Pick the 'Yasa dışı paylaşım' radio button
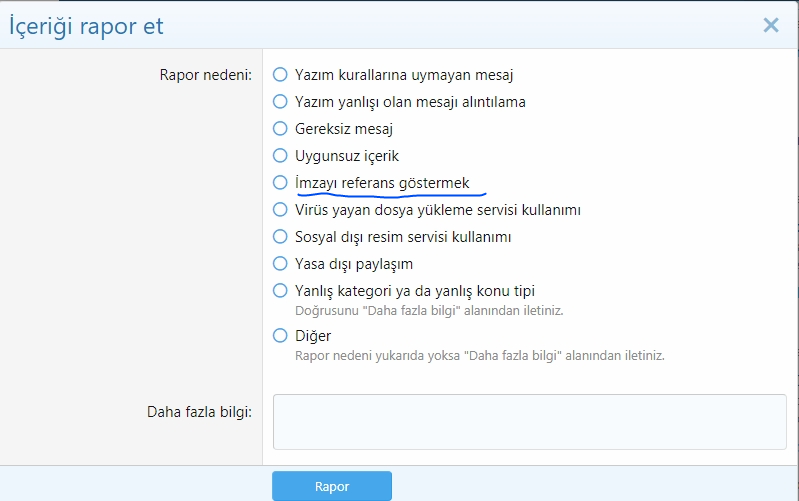799x501 pixels. pyautogui.click(x=280, y=264)
